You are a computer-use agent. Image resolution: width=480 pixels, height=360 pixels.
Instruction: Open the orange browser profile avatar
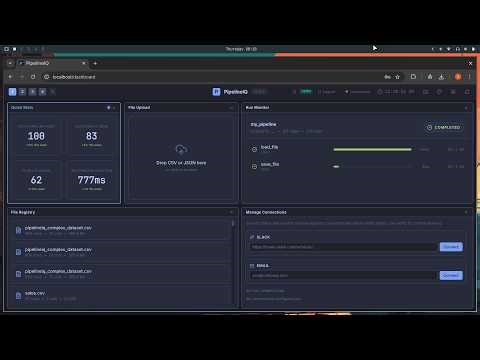458,77
